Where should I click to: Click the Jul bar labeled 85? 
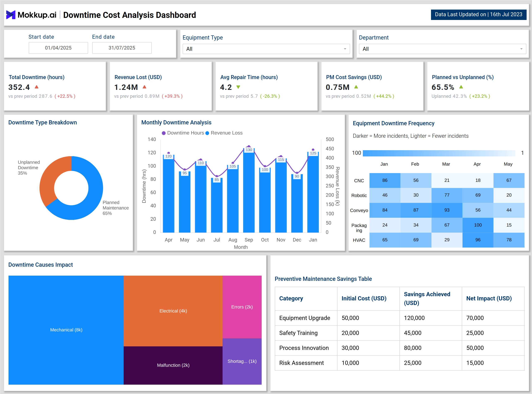pyautogui.click(x=217, y=205)
